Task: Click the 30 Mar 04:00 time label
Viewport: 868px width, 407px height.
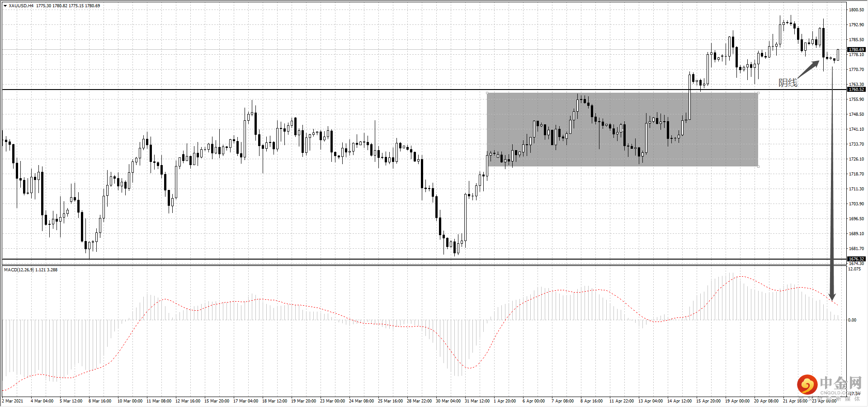Action: click(x=448, y=401)
